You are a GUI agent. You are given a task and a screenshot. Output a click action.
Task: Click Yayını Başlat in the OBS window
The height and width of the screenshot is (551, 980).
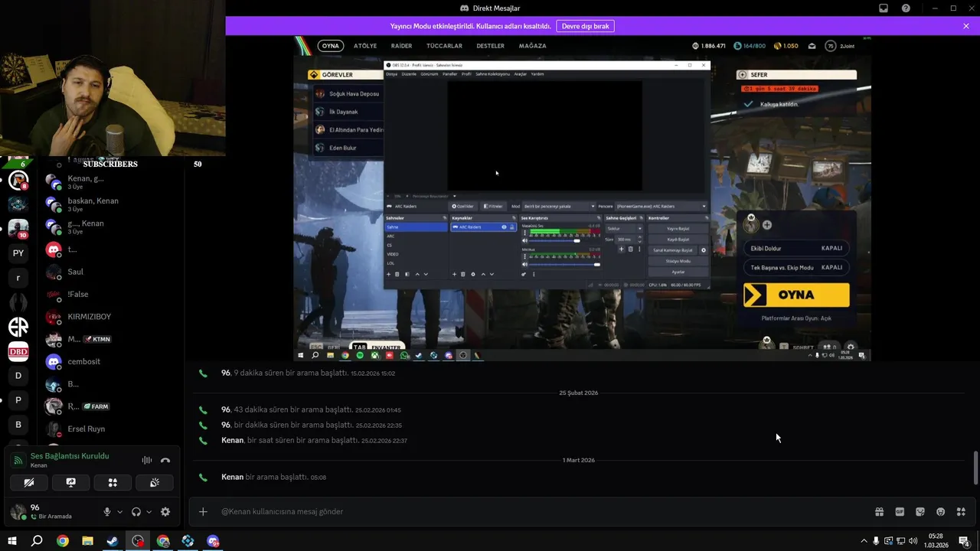point(678,229)
